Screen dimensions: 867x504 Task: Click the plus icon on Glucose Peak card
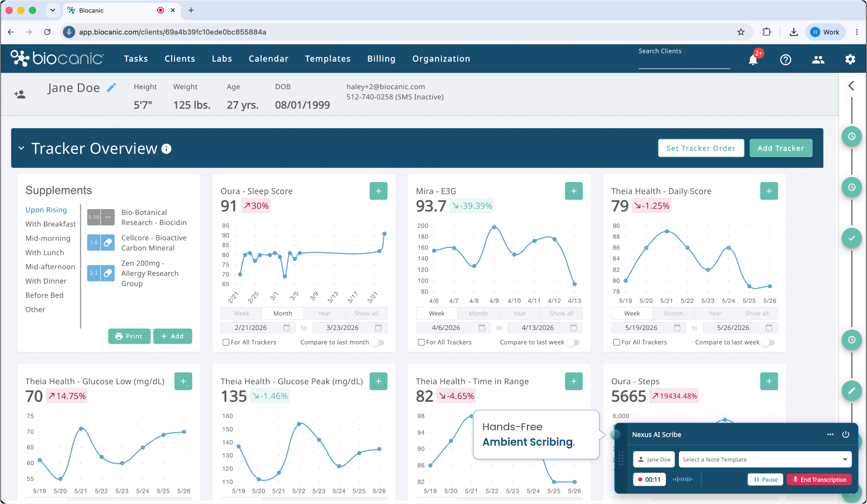pyautogui.click(x=378, y=381)
